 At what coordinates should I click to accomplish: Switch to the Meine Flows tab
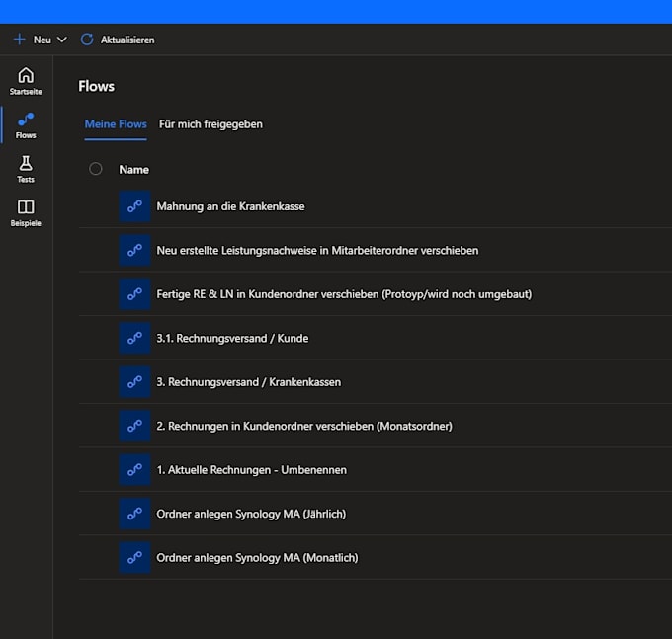(116, 124)
